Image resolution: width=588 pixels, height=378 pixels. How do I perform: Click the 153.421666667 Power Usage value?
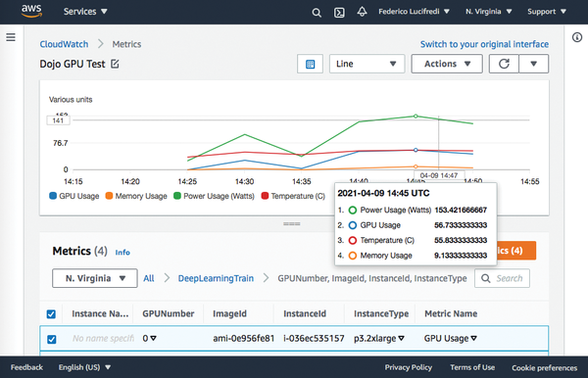point(461,211)
